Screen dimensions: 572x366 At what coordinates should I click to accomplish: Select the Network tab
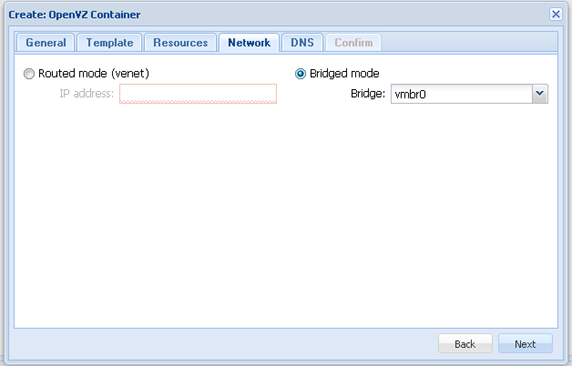[x=249, y=43]
